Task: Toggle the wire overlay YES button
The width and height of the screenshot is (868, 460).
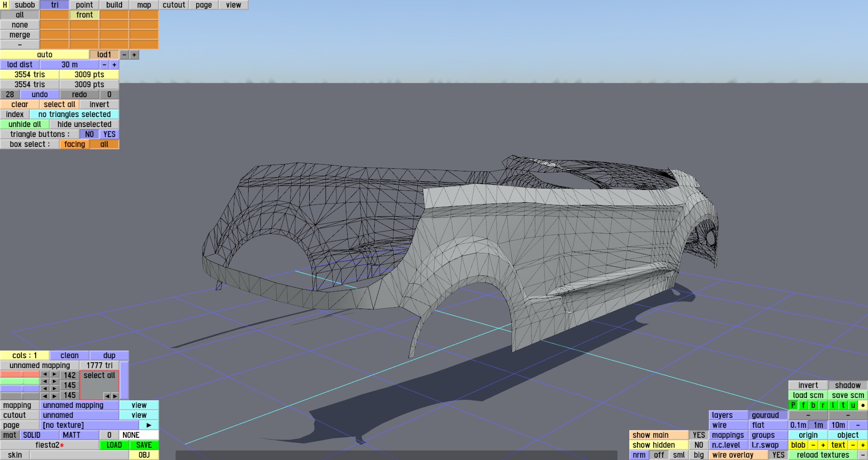Action: pyautogui.click(x=778, y=455)
